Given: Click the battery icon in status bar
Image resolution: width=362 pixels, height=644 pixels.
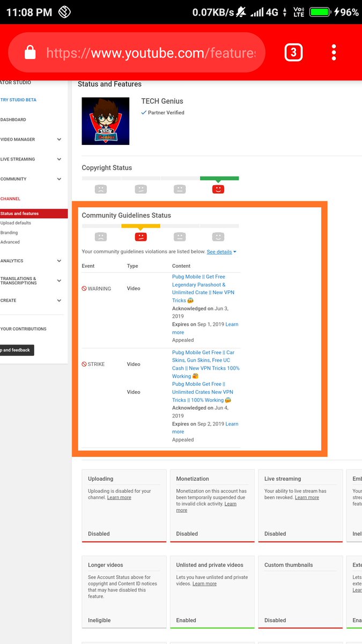Looking at the screenshot, I should (320, 12).
